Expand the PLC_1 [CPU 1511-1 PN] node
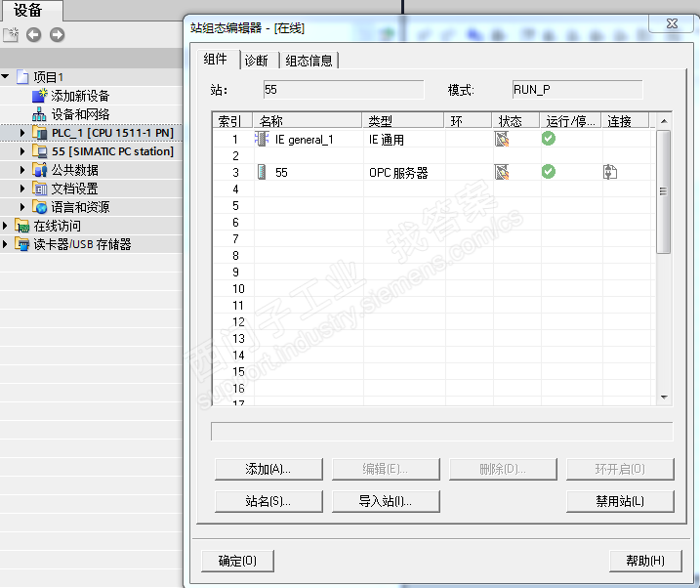This screenshot has height=588, width=700. [22, 133]
